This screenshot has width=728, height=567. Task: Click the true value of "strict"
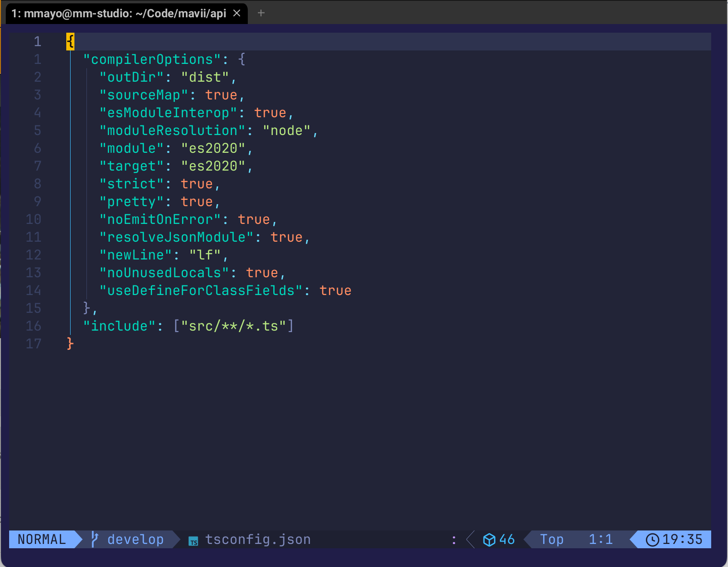pyautogui.click(x=197, y=184)
